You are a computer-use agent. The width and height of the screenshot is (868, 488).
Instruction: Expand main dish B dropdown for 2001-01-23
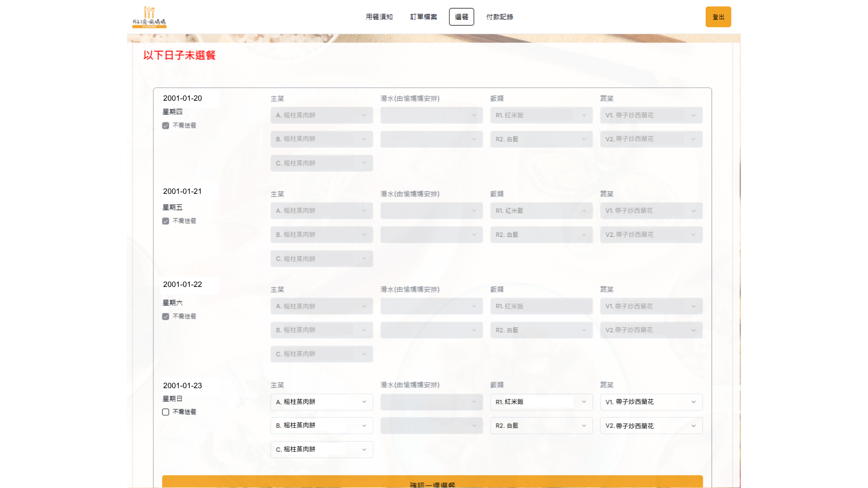coord(321,426)
